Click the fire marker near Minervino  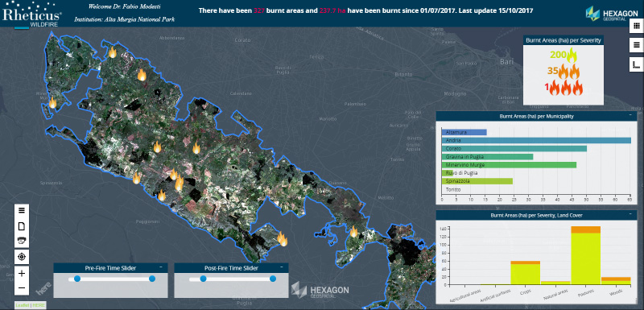(x=52, y=102)
